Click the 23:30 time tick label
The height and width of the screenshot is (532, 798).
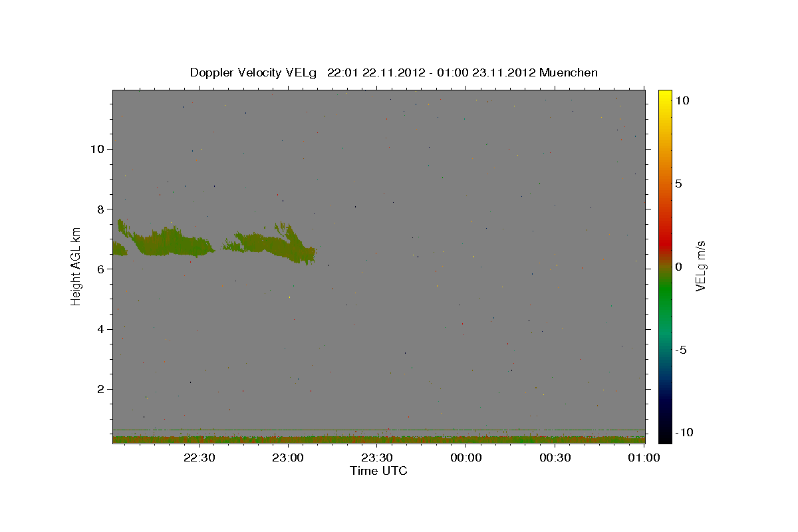point(377,458)
